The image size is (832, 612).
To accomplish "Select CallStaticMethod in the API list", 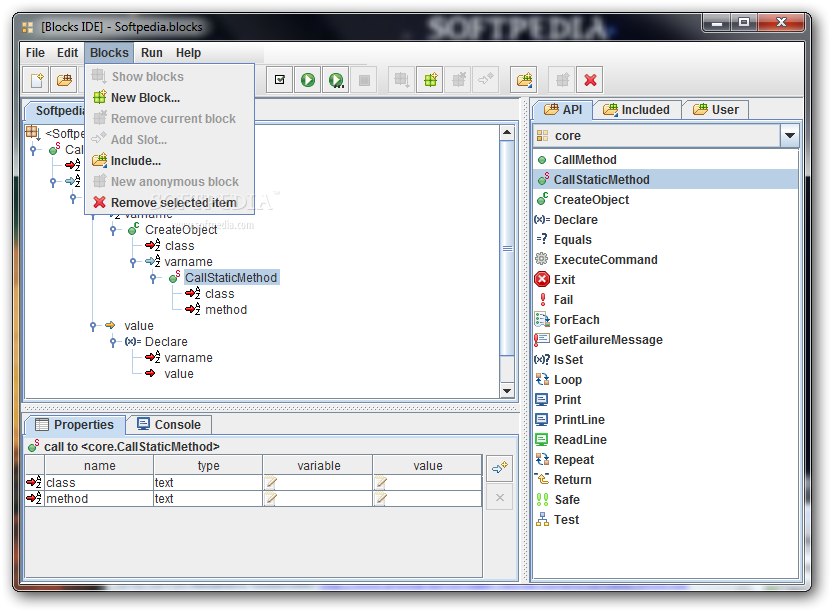I will pyautogui.click(x=665, y=180).
